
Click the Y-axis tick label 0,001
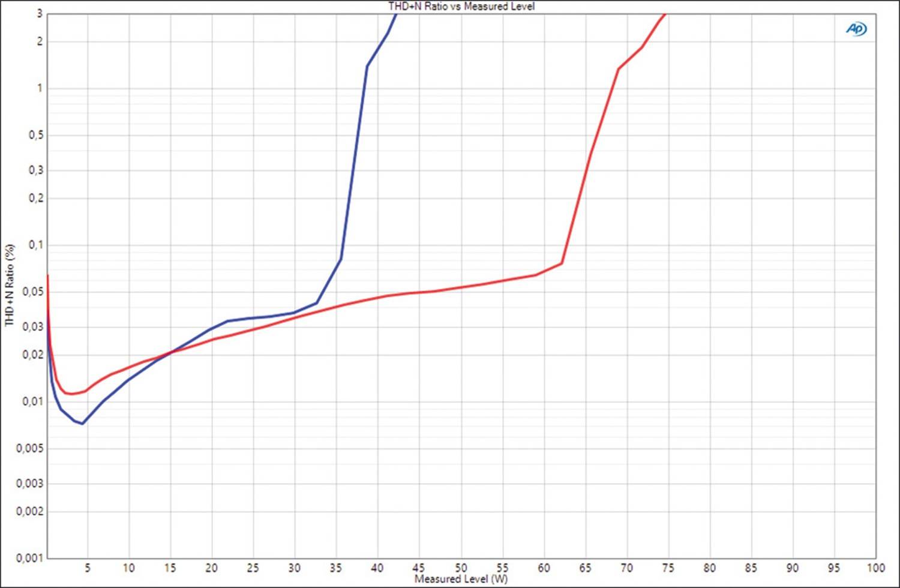tap(29, 558)
